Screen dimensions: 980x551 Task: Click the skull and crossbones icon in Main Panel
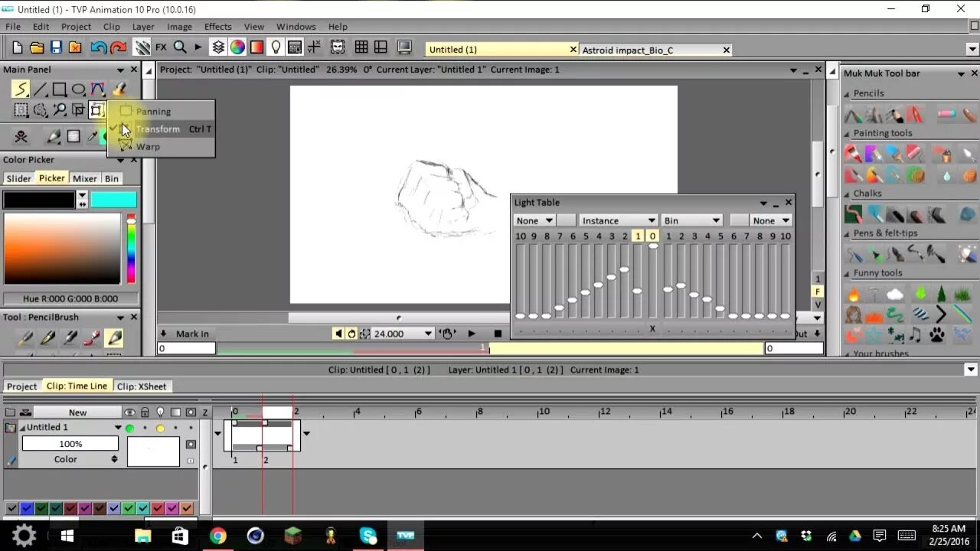tap(21, 136)
